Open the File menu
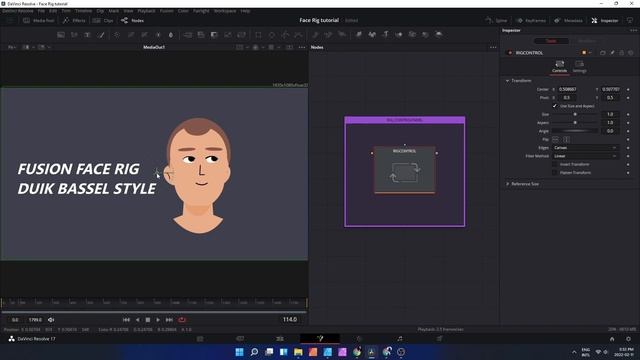The height and width of the screenshot is (360, 640). 41,11
